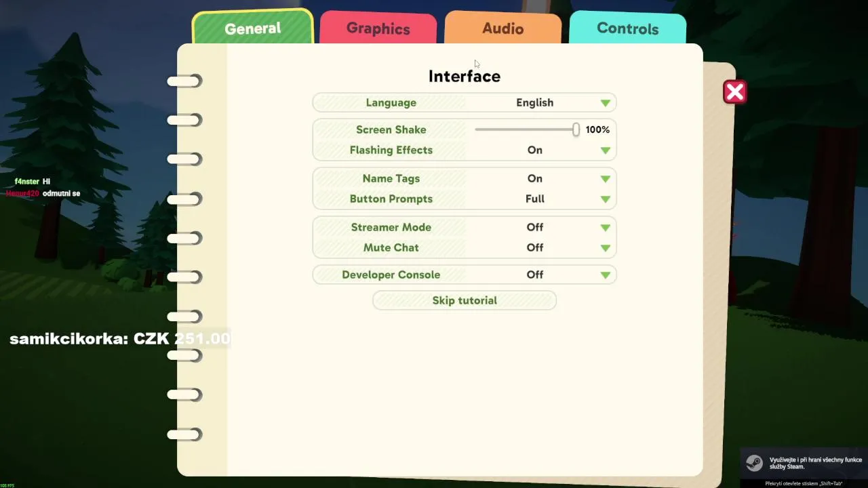Open the Graphics tab
Screen dimensions: 868x488
tap(378, 28)
